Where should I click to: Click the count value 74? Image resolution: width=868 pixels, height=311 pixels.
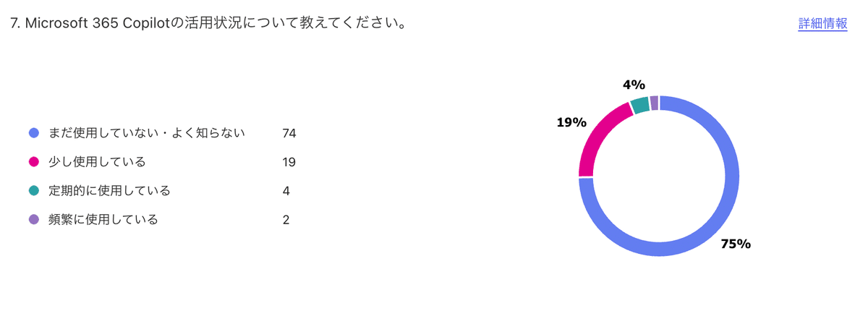click(x=290, y=133)
